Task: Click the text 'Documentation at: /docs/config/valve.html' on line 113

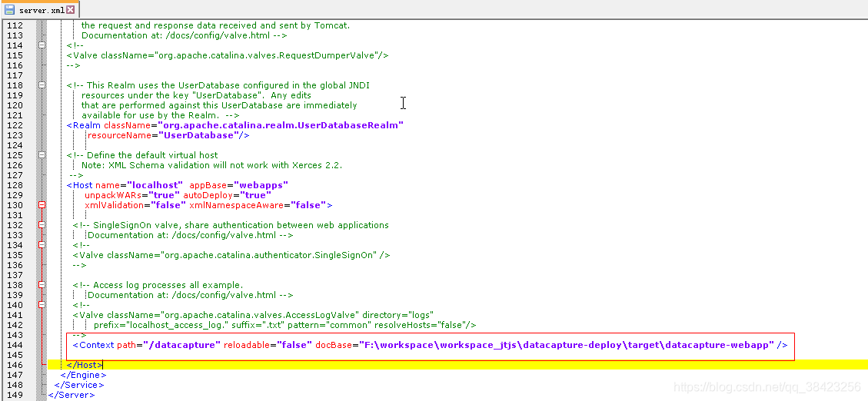Action: tap(175, 35)
